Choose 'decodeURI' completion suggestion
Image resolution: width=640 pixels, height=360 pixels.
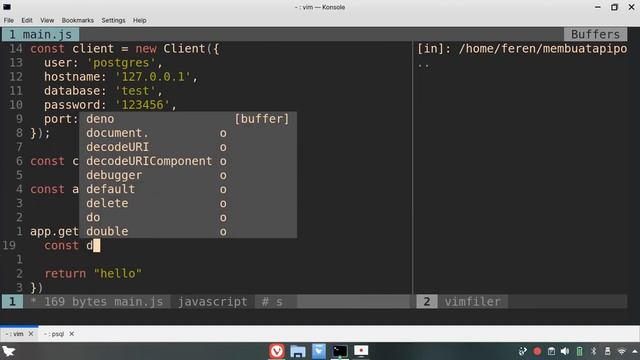point(188,147)
